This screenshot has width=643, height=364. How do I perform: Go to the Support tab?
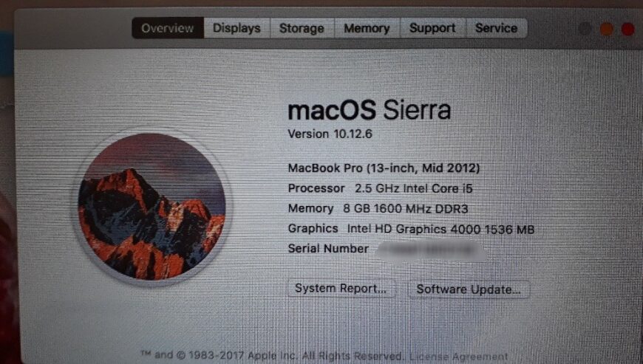click(432, 28)
